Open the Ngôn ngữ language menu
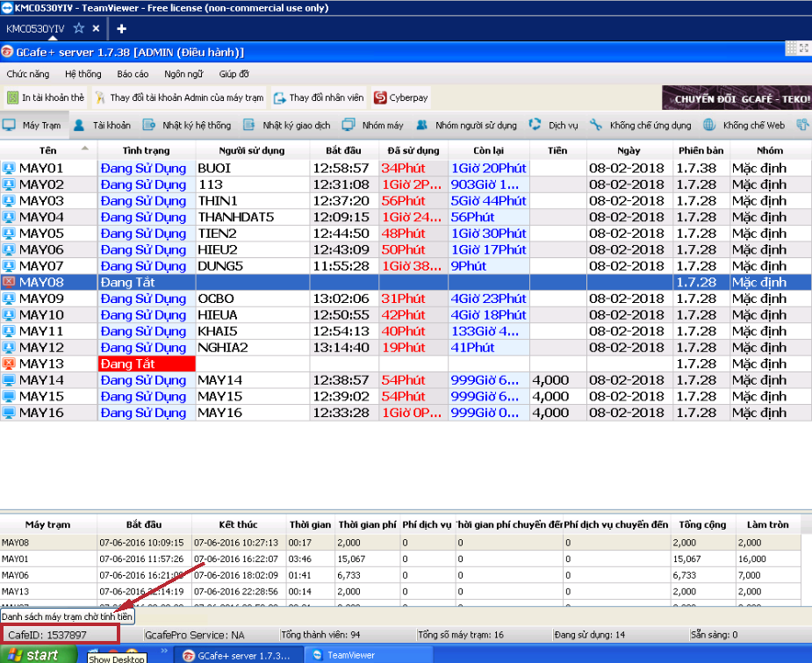 (183, 75)
